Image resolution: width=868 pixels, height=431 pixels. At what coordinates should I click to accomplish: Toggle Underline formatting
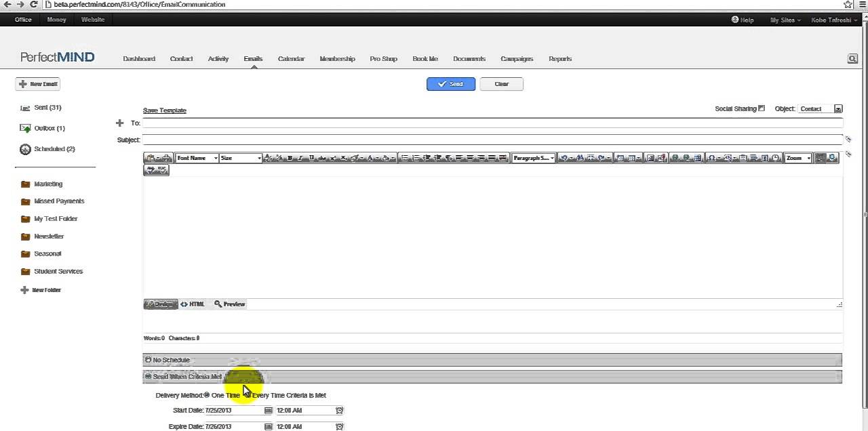[x=311, y=158]
